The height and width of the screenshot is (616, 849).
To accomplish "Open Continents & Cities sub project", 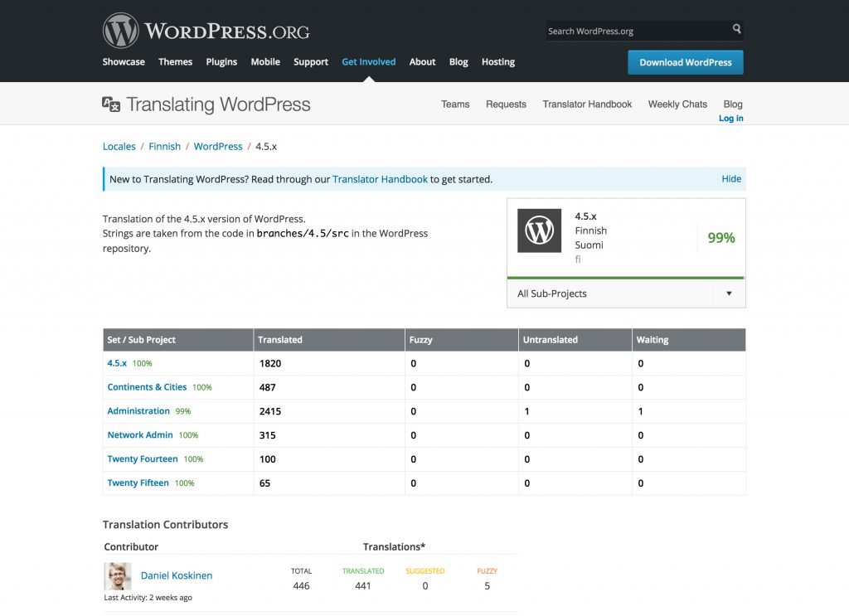I will pos(147,387).
